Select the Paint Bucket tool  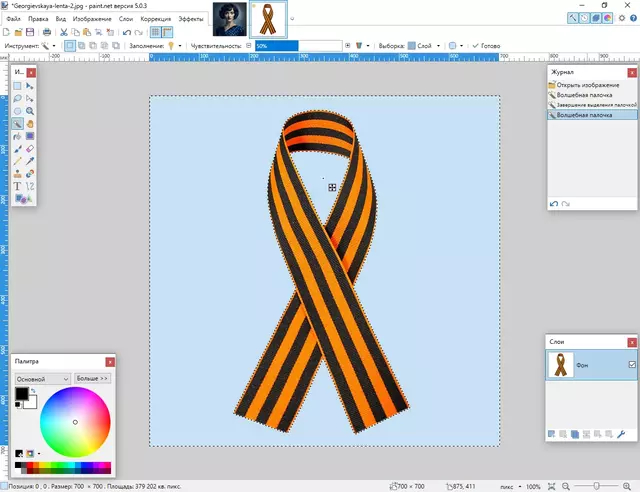click(x=17, y=135)
